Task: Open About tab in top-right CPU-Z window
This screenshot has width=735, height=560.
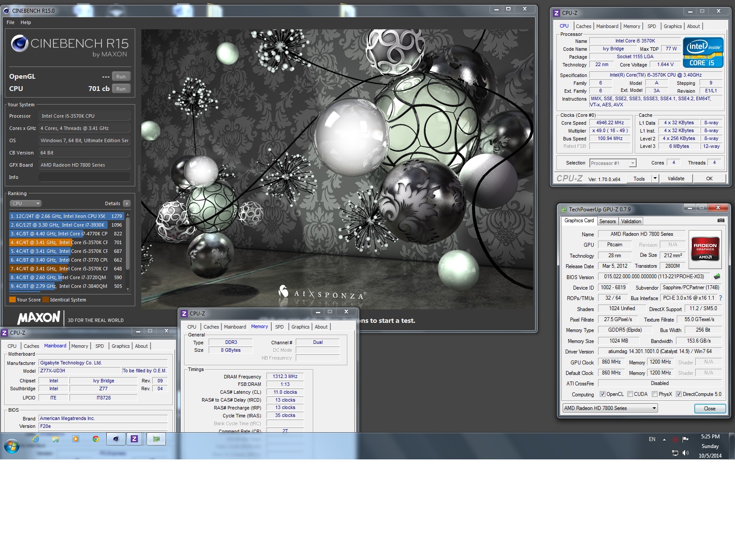Action: tap(693, 26)
